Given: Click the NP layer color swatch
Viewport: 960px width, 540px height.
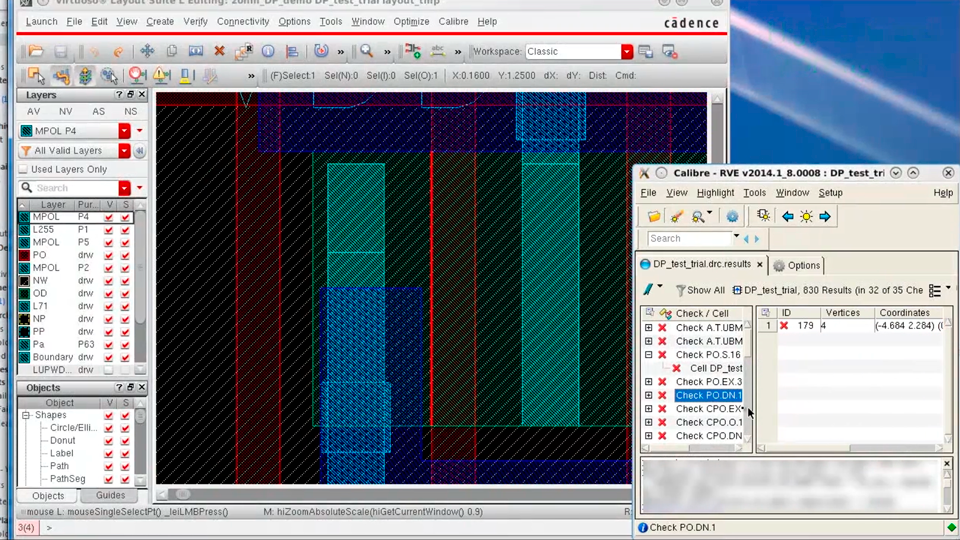Looking at the screenshot, I should tap(24, 319).
